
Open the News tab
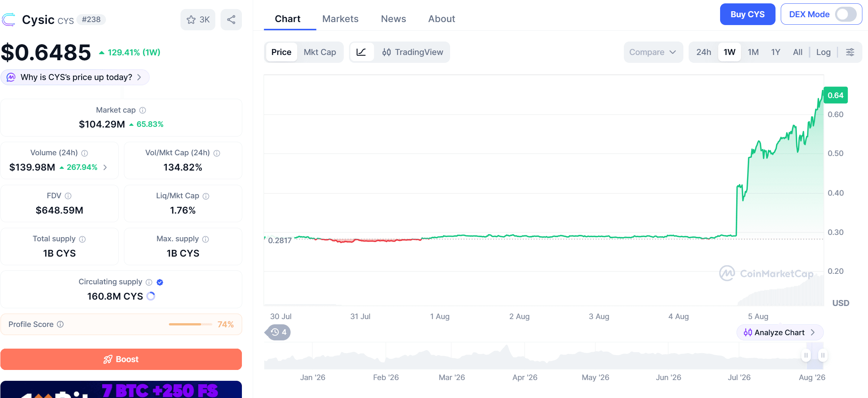coord(394,19)
